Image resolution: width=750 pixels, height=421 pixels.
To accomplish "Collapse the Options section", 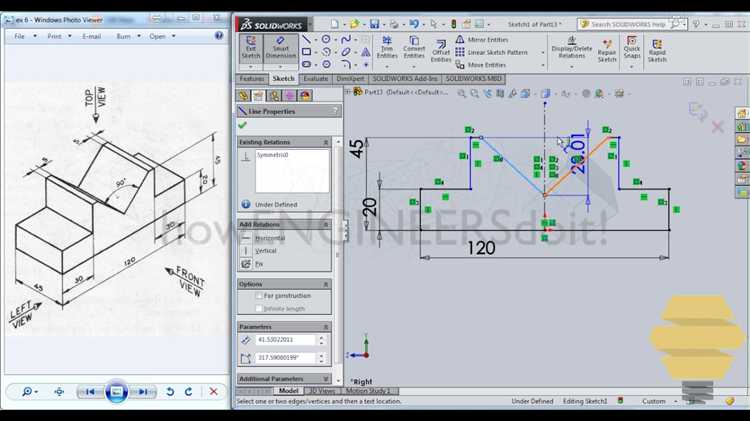I will pos(326,284).
